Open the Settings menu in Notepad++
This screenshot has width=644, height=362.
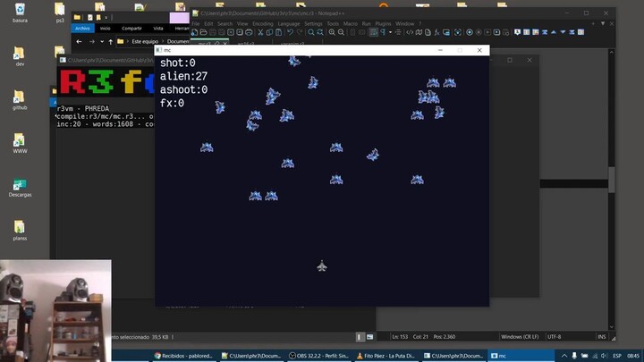(x=313, y=24)
